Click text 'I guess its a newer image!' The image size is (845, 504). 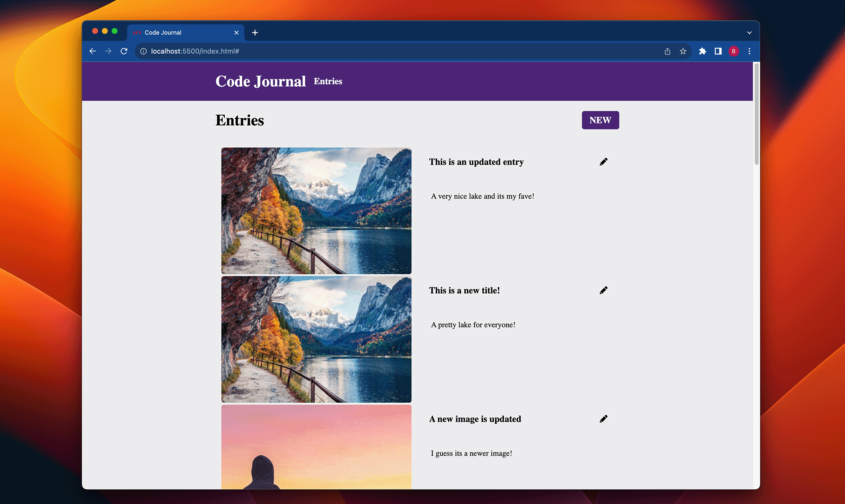click(x=472, y=453)
